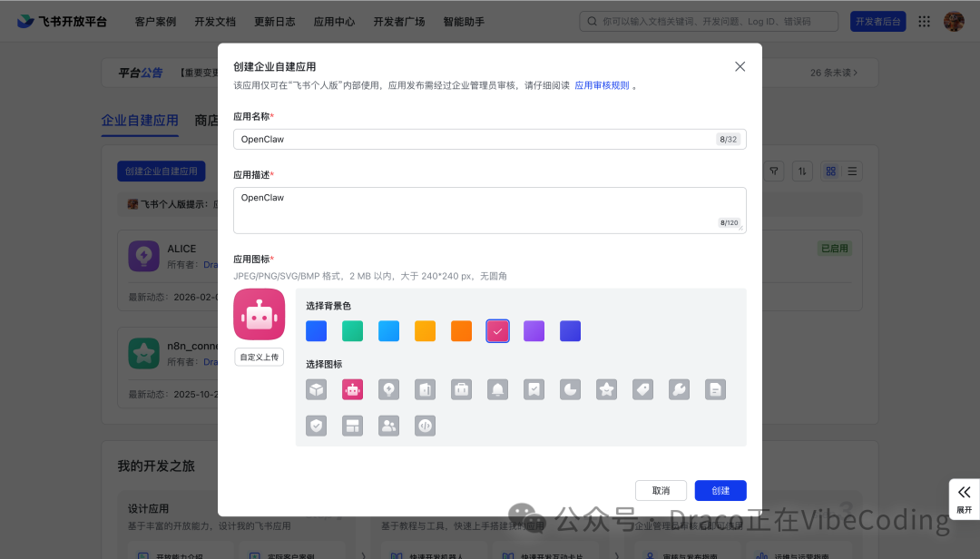Switch to the 开发文档 menu item
980x559 pixels.
[x=215, y=21]
